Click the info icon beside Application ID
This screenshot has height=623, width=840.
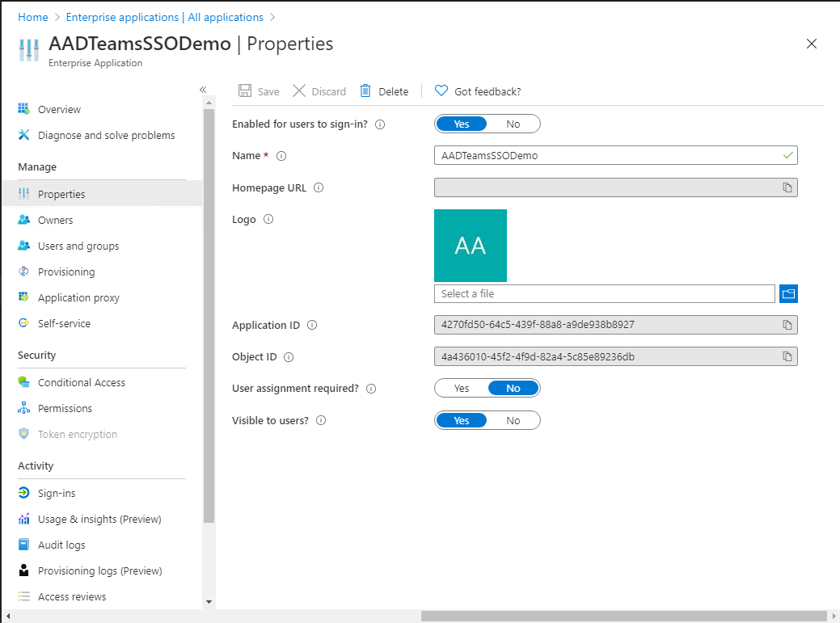point(312,325)
